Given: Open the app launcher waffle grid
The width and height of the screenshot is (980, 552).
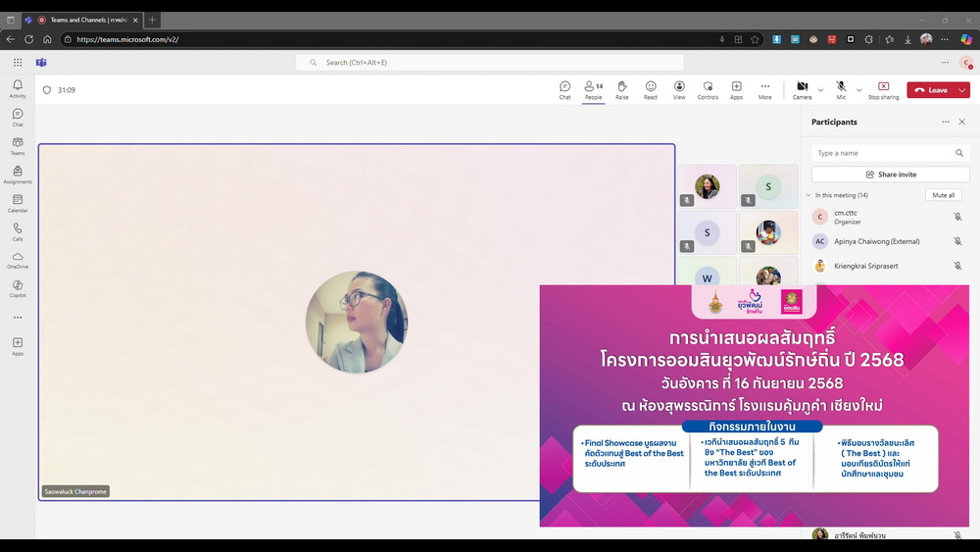Looking at the screenshot, I should coord(18,63).
